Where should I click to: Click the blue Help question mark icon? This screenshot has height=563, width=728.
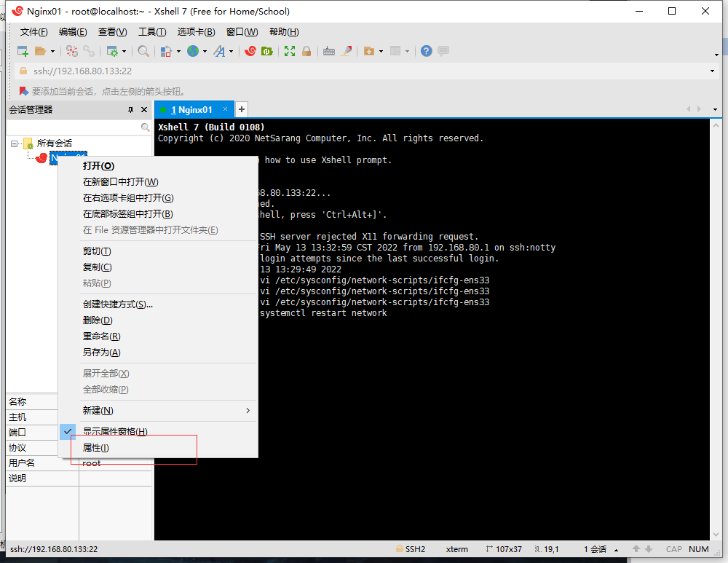click(426, 51)
